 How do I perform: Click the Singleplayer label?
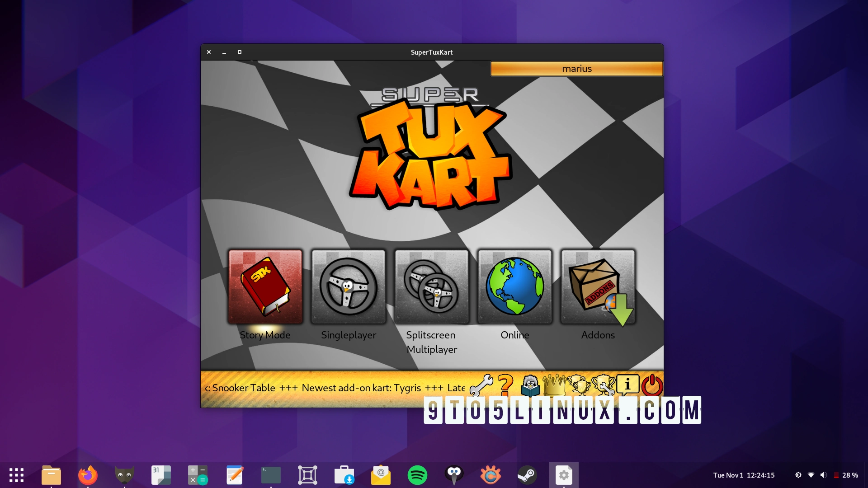coord(349,335)
